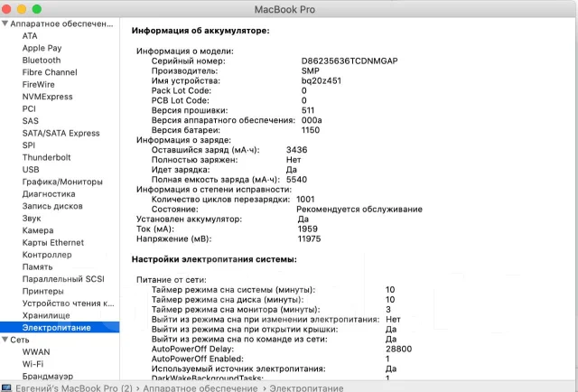Click MacBook Pro window title
Image resolution: width=578 pixels, height=392 pixels.
pyautogui.click(x=284, y=9)
